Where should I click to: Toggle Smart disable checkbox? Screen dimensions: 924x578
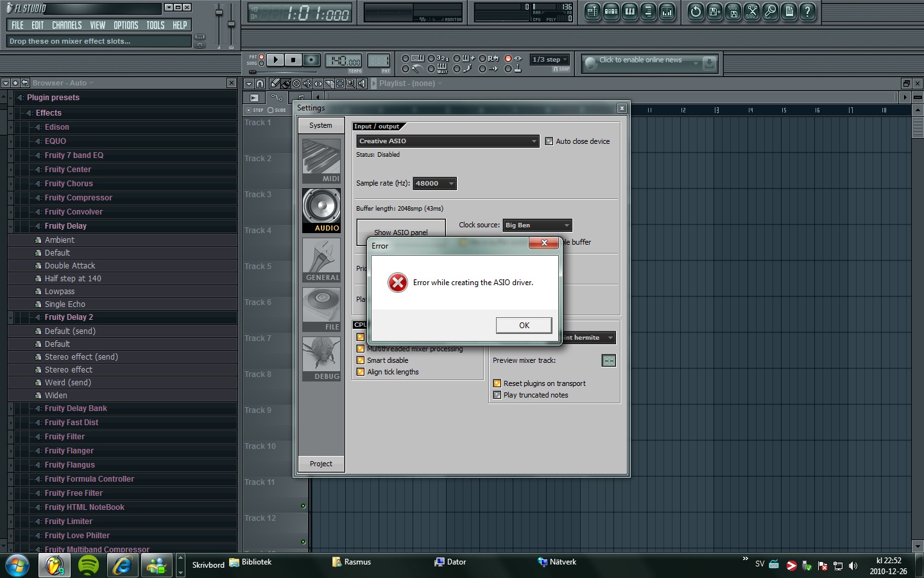point(361,360)
